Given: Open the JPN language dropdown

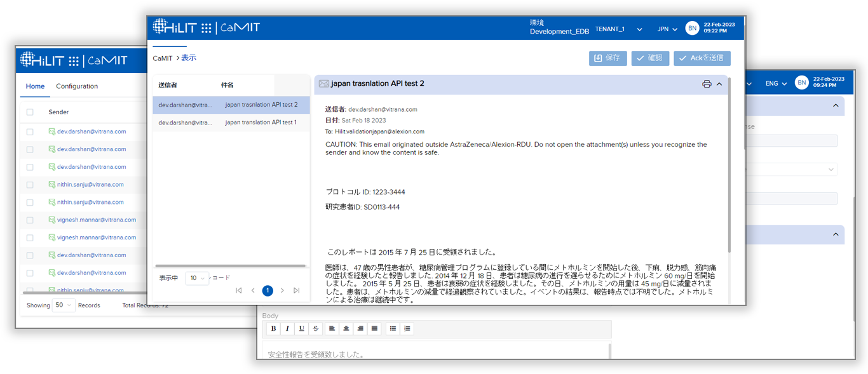Looking at the screenshot, I should (668, 29).
